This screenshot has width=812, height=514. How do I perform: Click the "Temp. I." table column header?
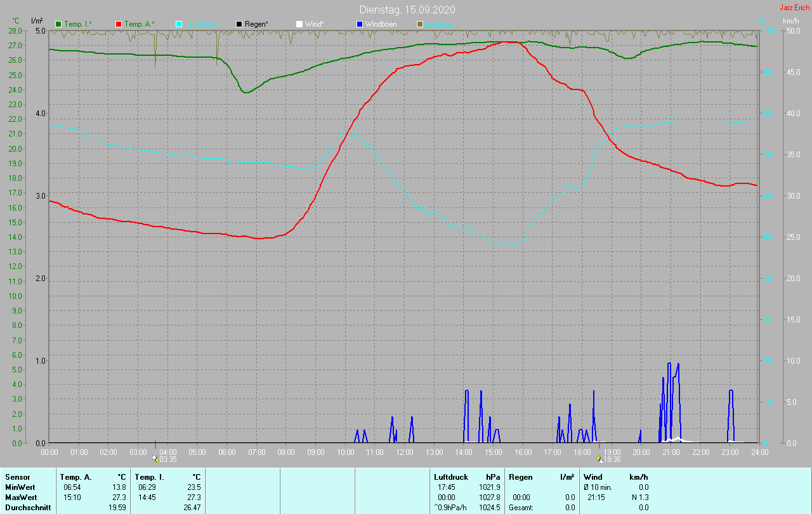click(x=150, y=477)
